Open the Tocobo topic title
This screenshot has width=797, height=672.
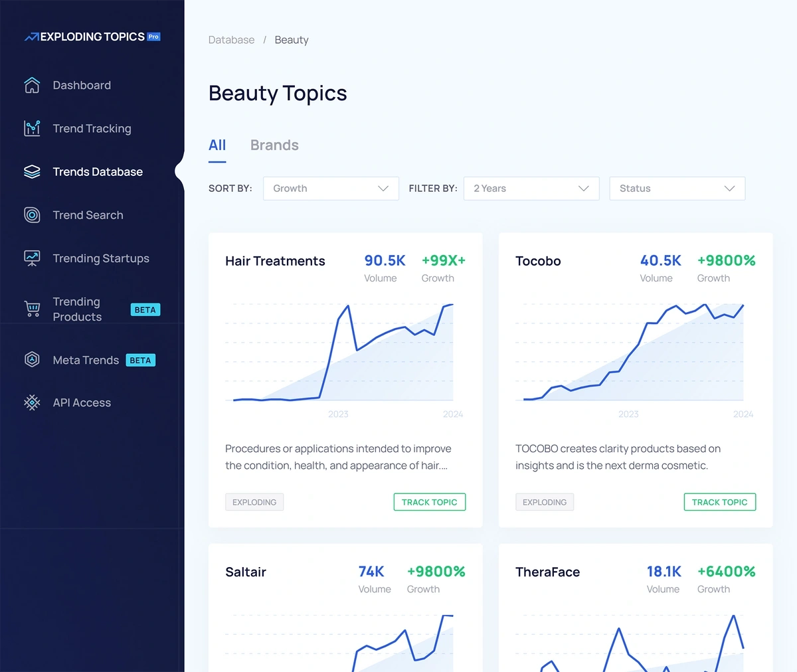[x=538, y=261]
